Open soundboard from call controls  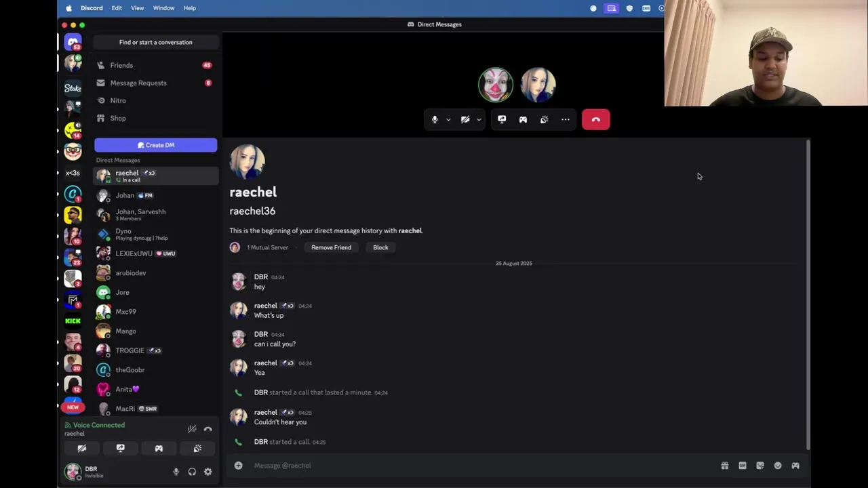(544, 119)
